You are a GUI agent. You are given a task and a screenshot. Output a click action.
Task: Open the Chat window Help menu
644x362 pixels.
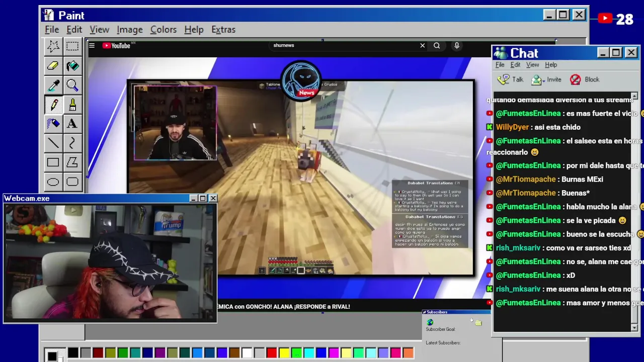[551, 65]
